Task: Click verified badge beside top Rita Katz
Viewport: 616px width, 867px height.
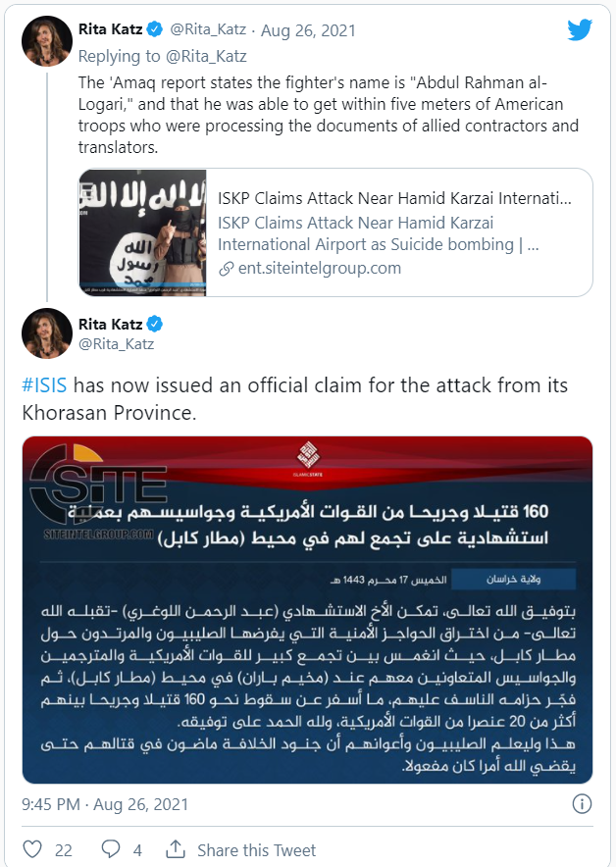Action: [x=154, y=30]
